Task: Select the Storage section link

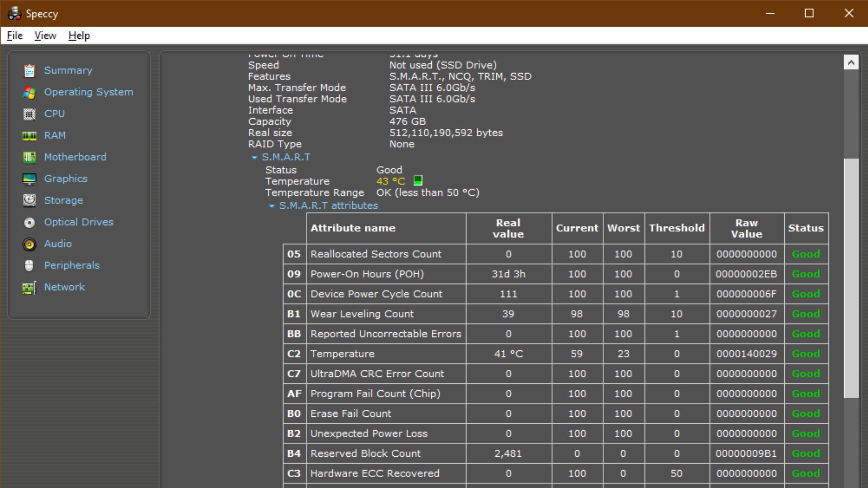Action: 64,201
